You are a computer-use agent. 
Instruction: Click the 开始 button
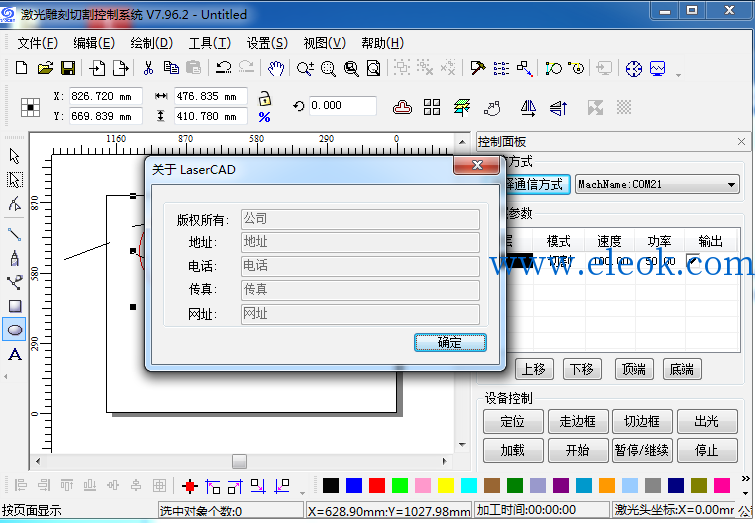point(578,450)
